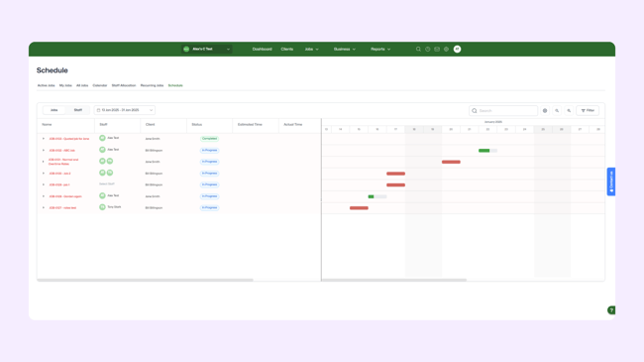Click the Filter button
This screenshot has width=644, height=362.
tap(588, 111)
